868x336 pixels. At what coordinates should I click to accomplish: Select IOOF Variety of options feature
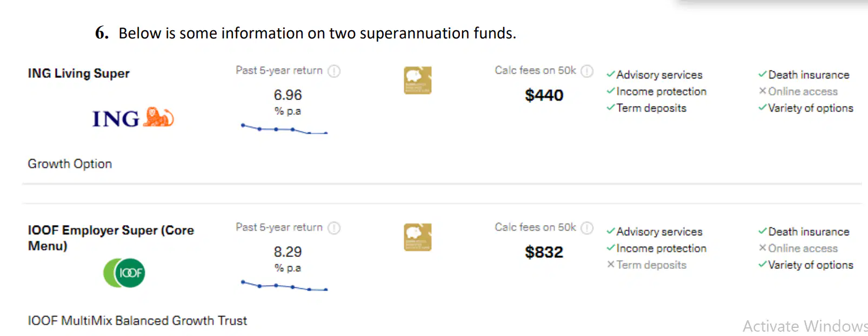[806, 265]
